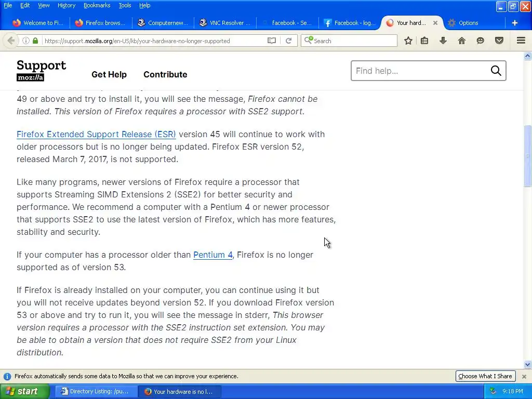
Task: Open 'Directory Listing' taskbar window
Action: (96, 392)
